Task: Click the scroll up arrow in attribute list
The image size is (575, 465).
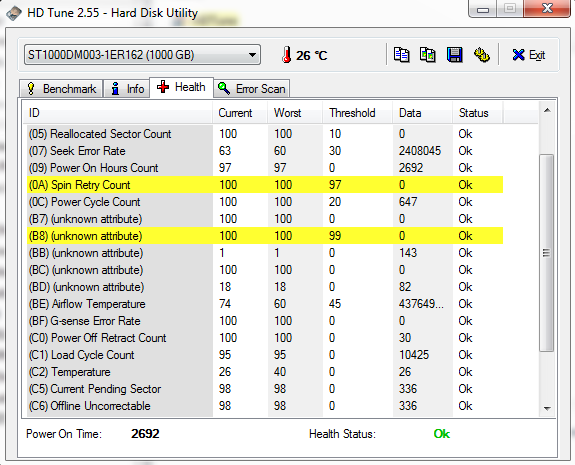Action: [x=547, y=110]
